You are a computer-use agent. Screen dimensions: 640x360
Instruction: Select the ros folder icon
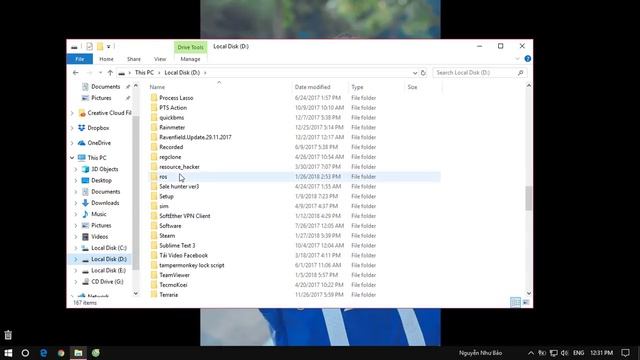click(154, 177)
